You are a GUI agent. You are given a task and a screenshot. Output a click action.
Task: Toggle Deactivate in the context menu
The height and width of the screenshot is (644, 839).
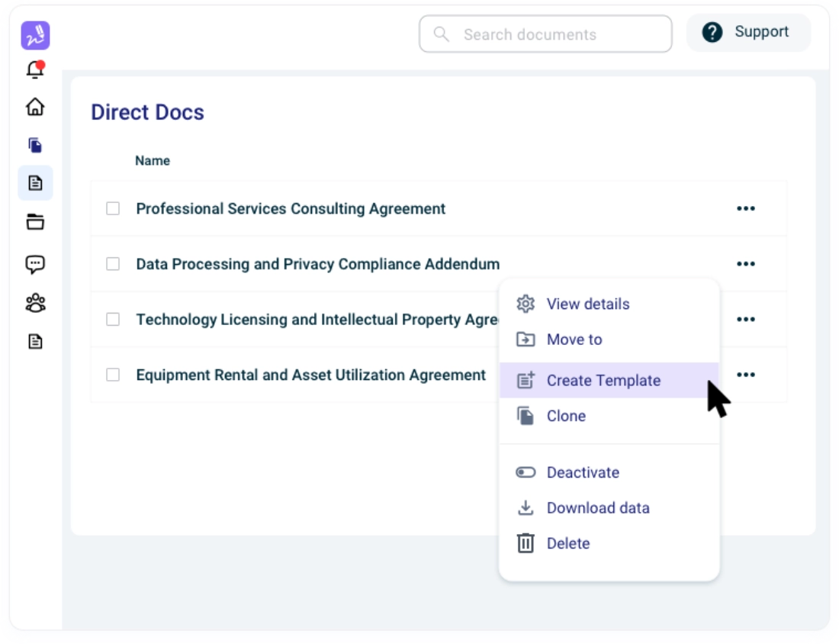[x=582, y=472]
